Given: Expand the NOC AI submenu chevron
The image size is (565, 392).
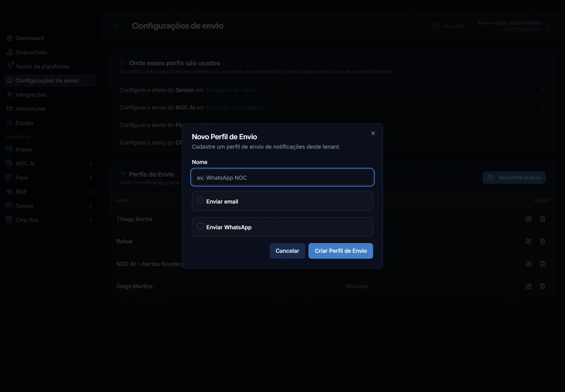Looking at the screenshot, I should tap(90, 163).
